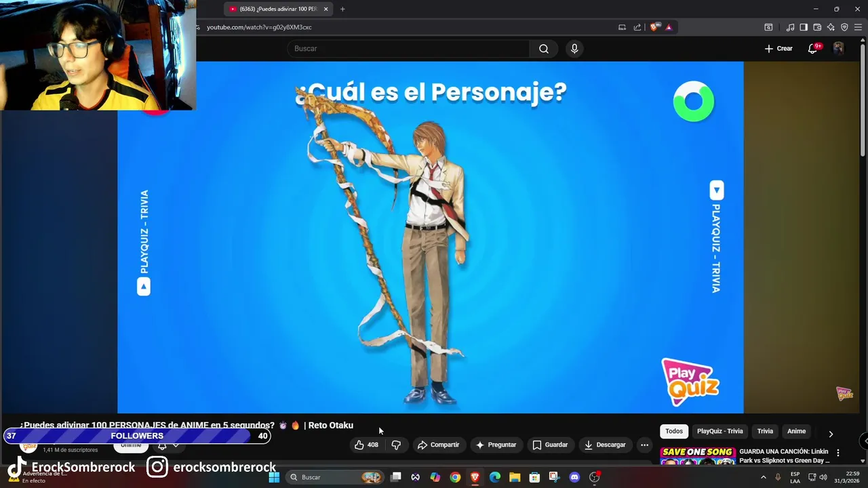Open Task View on the taskbar
The width and height of the screenshot is (868, 488).
pyautogui.click(x=396, y=477)
